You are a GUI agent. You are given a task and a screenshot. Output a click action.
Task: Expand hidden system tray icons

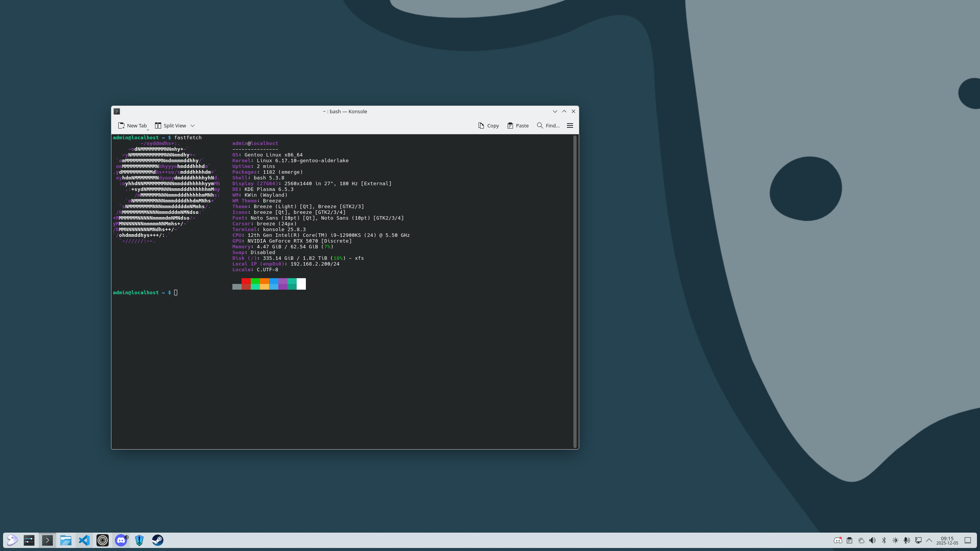(x=929, y=540)
